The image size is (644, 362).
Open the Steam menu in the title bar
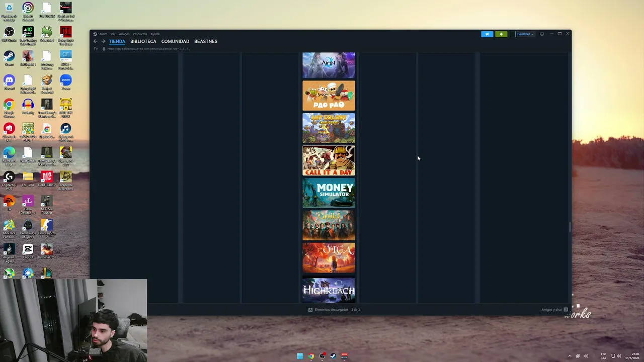(x=102, y=34)
